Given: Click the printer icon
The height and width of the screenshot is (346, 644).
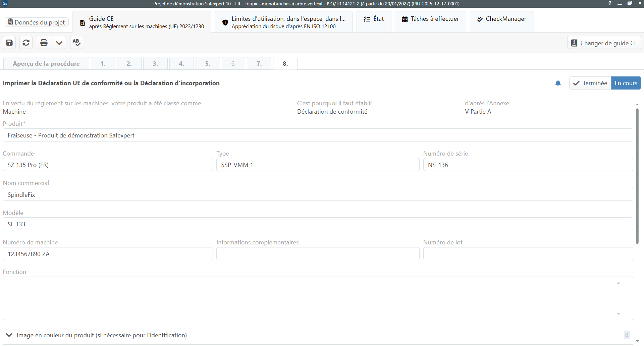Looking at the screenshot, I should 44,43.
